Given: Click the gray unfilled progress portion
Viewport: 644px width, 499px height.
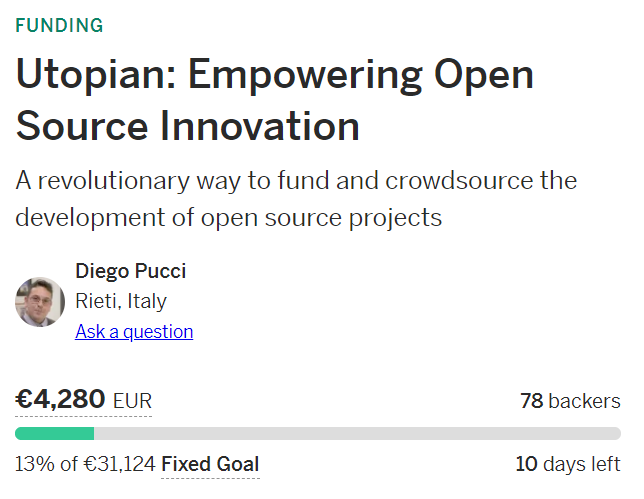Looking at the screenshot, I should click(x=357, y=434).
